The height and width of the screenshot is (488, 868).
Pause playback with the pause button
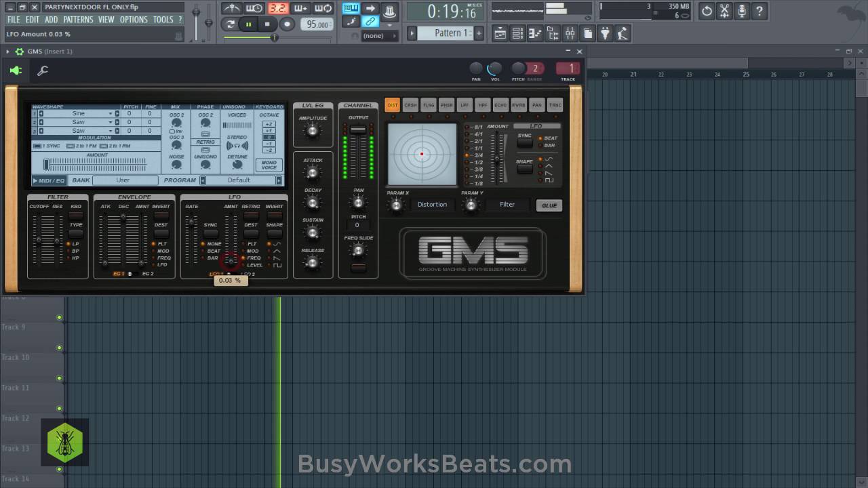click(x=248, y=24)
